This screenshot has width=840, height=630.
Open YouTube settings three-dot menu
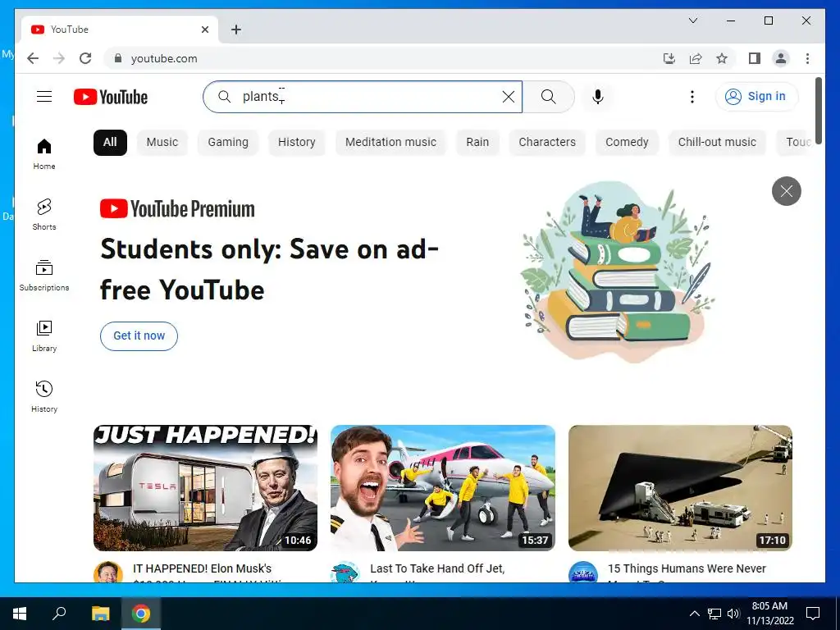tap(692, 97)
